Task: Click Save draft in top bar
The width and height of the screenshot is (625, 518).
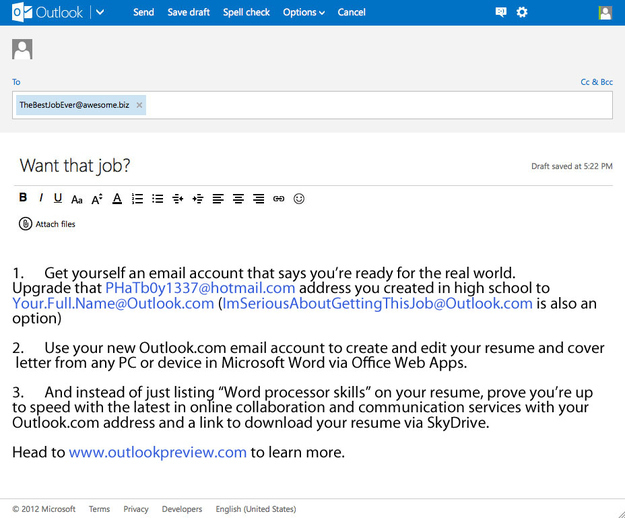Action: tap(189, 12)
